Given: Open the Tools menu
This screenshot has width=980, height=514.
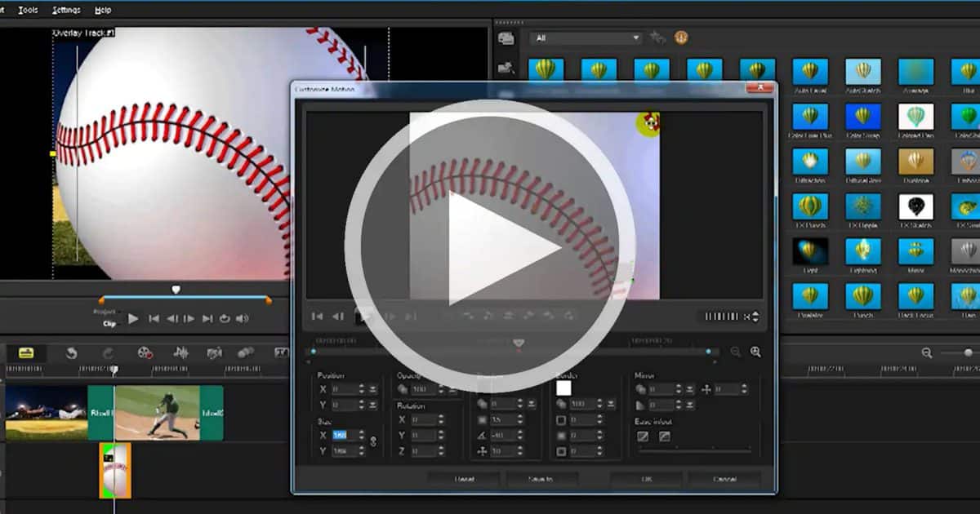Looking at the screenshot, I should (29, 10).
